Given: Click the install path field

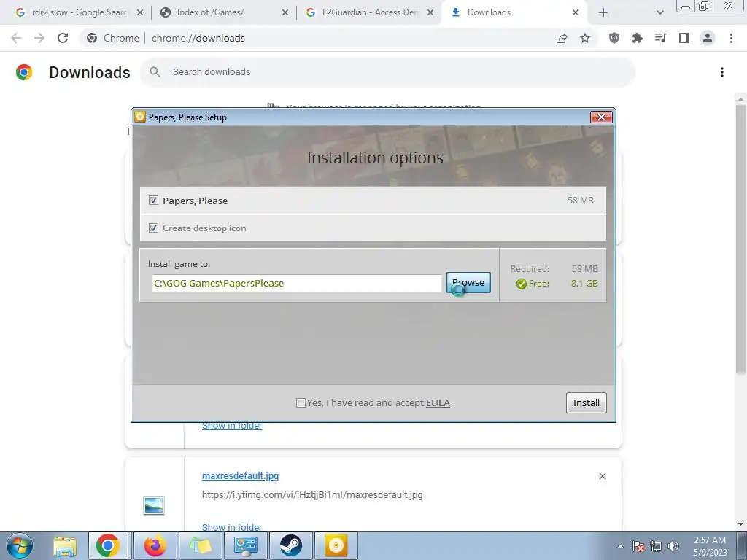Looking at the screenshot, I should (296, 284).
